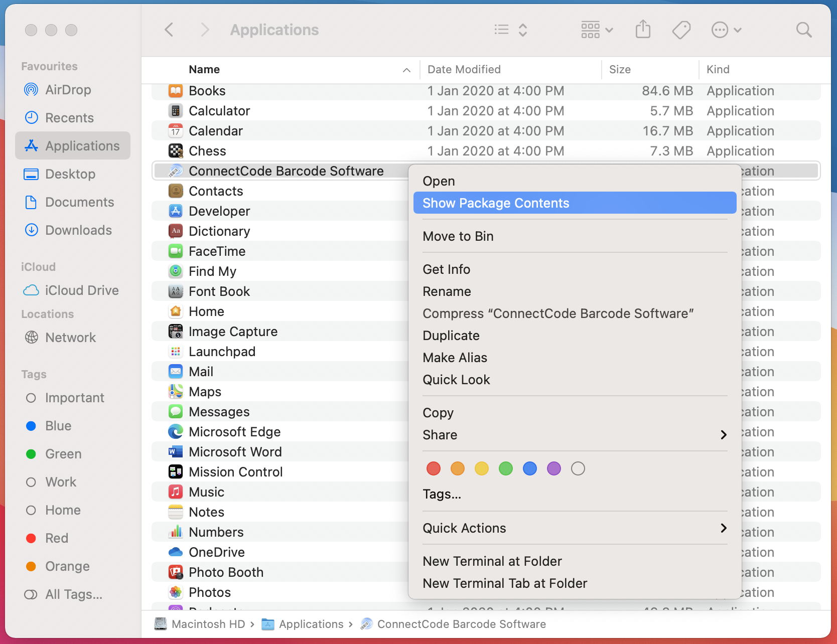The height and width of the screenshot is (644, 837).
Task: Filter by the Blue tag in sidebar
Action: pyautogui.click(x=73, y=426)
